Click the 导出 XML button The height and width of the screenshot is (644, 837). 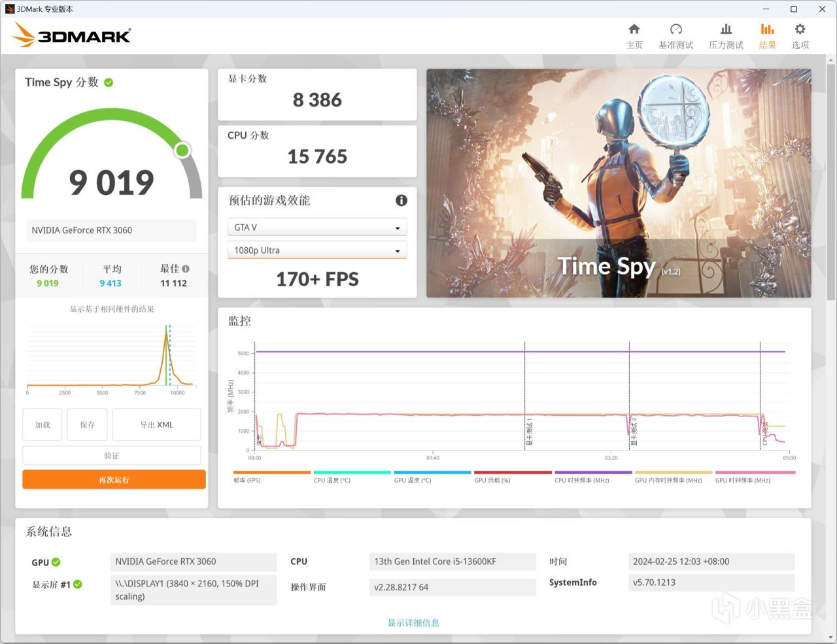(157, 424)
